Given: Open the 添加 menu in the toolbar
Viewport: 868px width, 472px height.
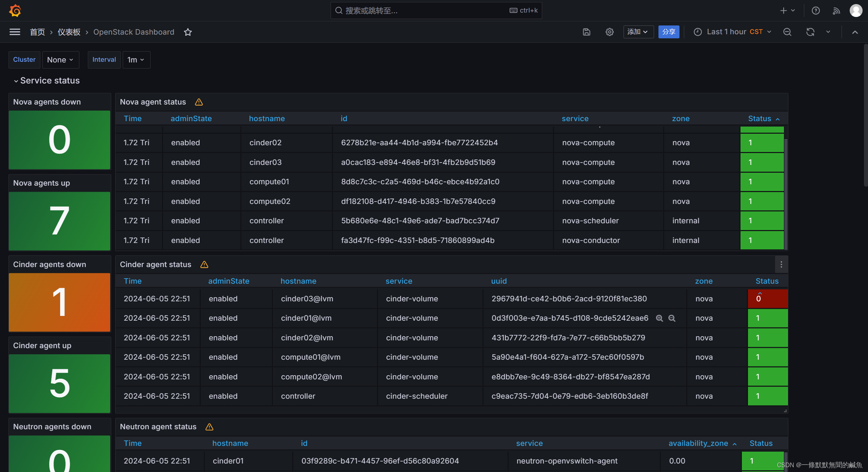Looking at the screenshot, I should 638,32.
